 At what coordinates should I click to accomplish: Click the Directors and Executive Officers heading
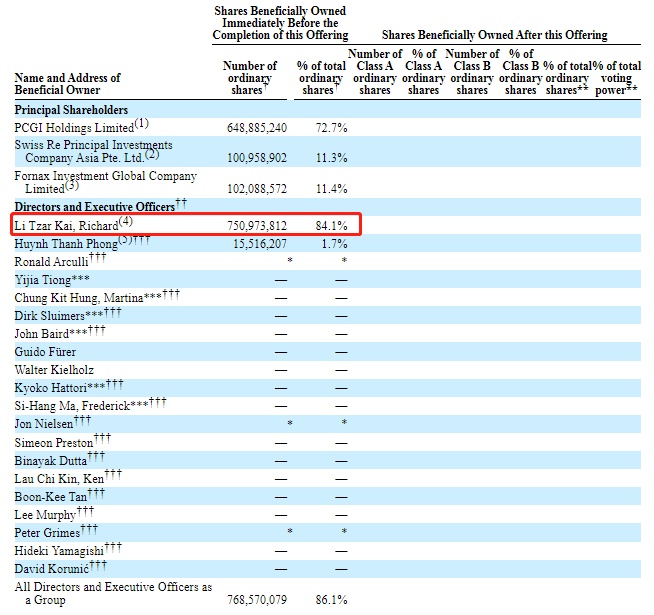point(93,206)
